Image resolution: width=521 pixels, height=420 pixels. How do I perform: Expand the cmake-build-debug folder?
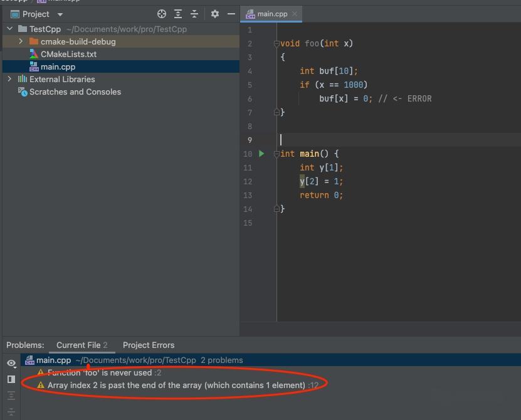pos(21,41)
